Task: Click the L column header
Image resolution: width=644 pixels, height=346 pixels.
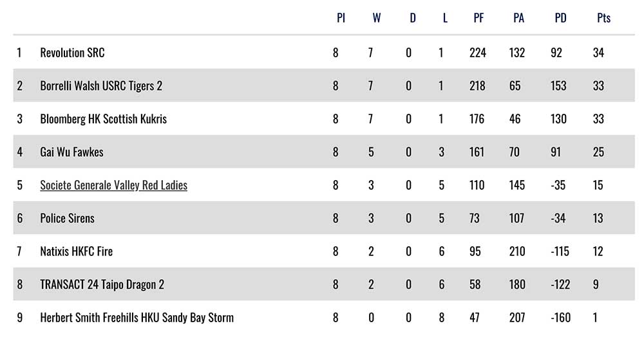Action: [444, 18]
